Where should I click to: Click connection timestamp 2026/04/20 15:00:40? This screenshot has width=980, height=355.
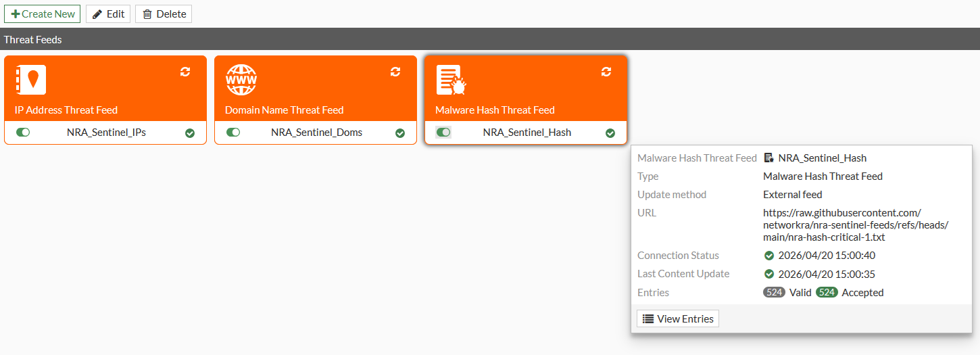click(x=827, y=256)
